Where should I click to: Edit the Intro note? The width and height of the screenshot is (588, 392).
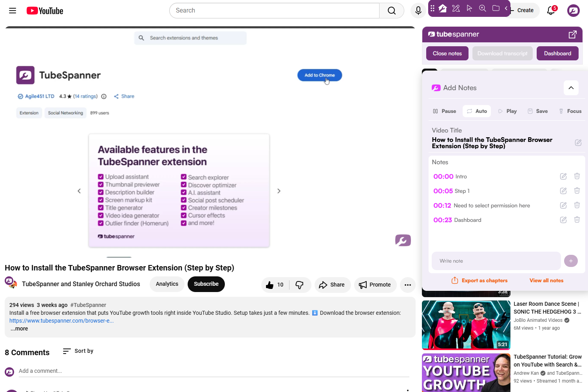(563, 176)
